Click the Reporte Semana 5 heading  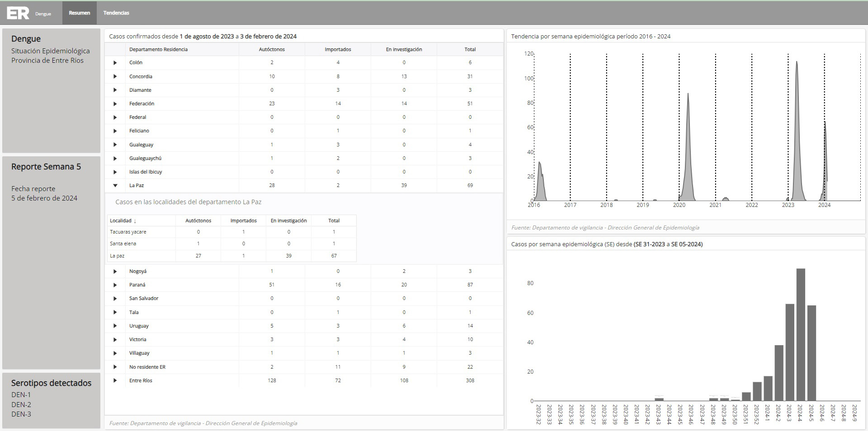tap(46, 167)
